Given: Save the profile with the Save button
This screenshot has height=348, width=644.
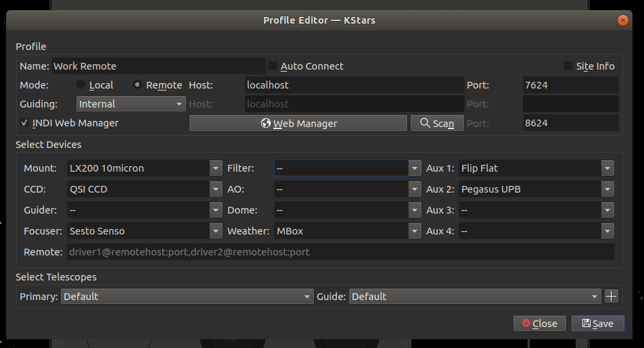Looking at the screenshot, I should tap(598, 324).
